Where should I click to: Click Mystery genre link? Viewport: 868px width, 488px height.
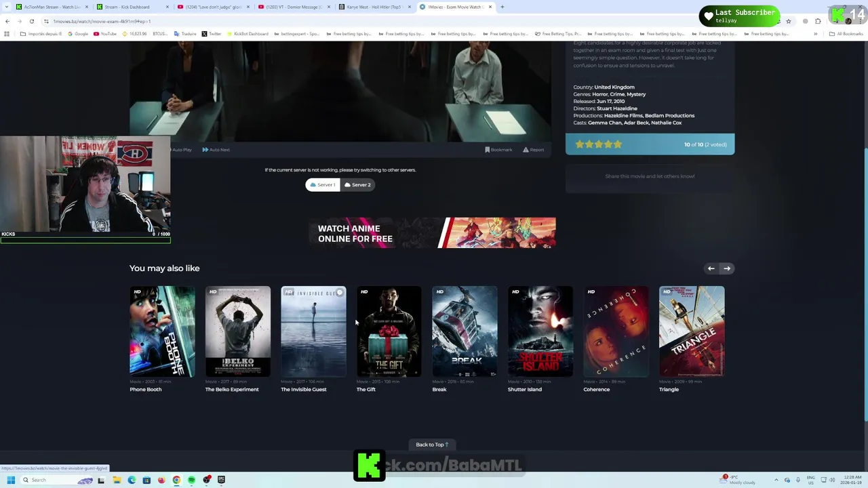pos(636,94)
